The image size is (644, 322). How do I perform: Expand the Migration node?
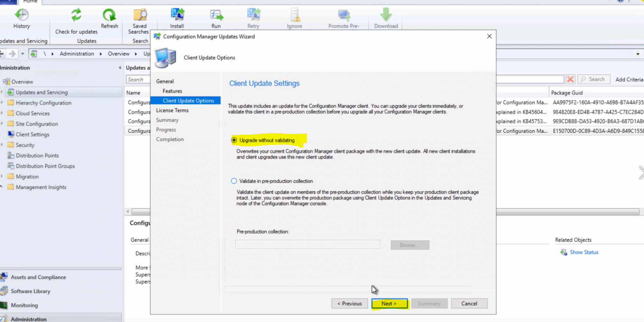click(2, 177)
